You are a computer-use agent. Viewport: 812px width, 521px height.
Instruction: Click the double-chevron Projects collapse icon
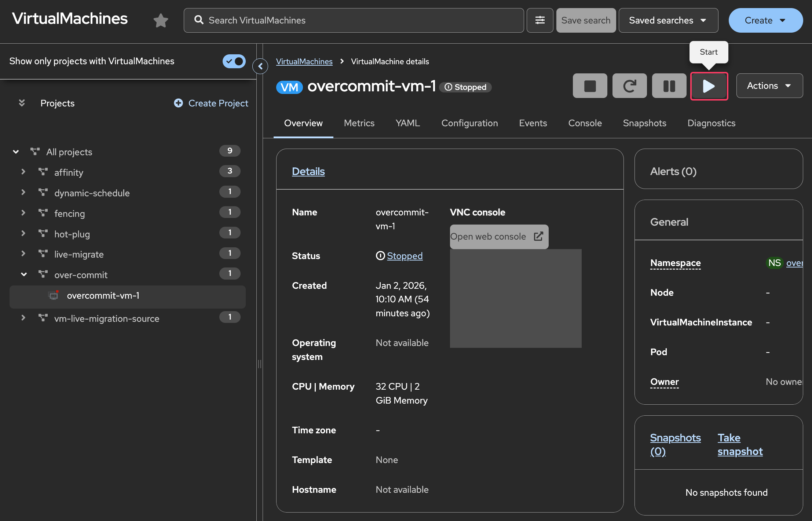pyautogui.click(x=22, y=103)
